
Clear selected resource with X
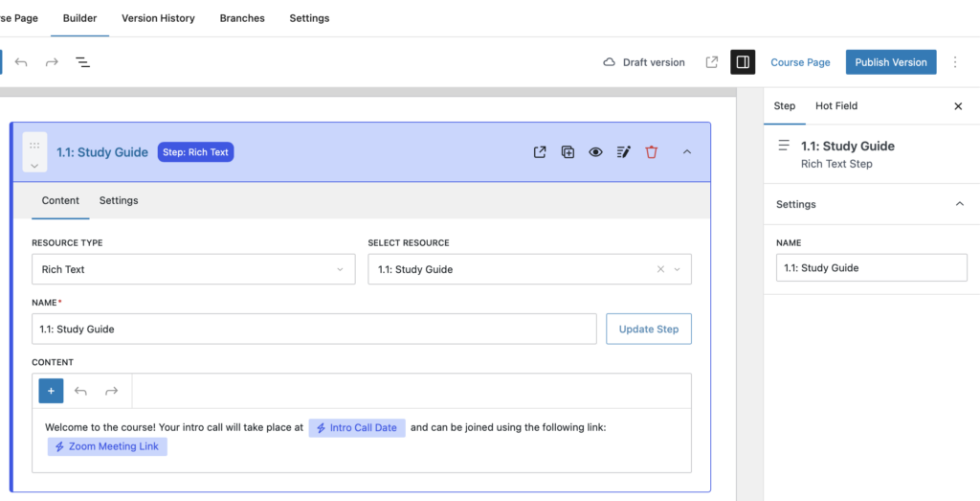click(x=660, y=269)
